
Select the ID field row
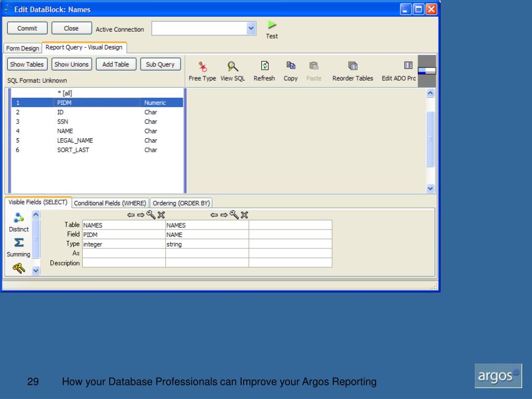click(97, 112)
